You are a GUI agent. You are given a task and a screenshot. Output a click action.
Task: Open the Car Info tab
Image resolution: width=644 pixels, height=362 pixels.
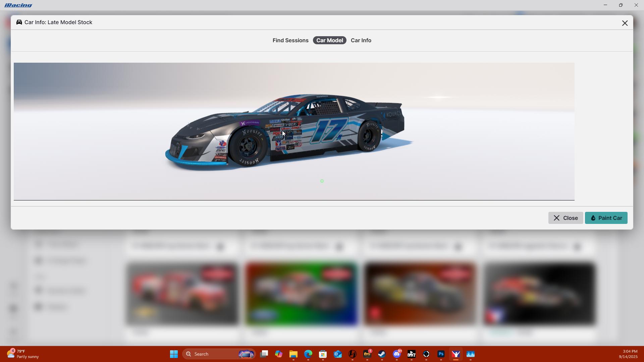point(361,40)
